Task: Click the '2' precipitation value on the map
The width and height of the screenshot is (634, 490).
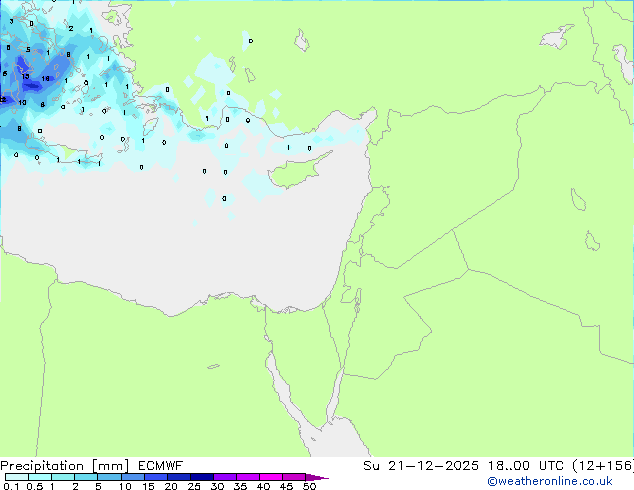Action: coord(71,28)
